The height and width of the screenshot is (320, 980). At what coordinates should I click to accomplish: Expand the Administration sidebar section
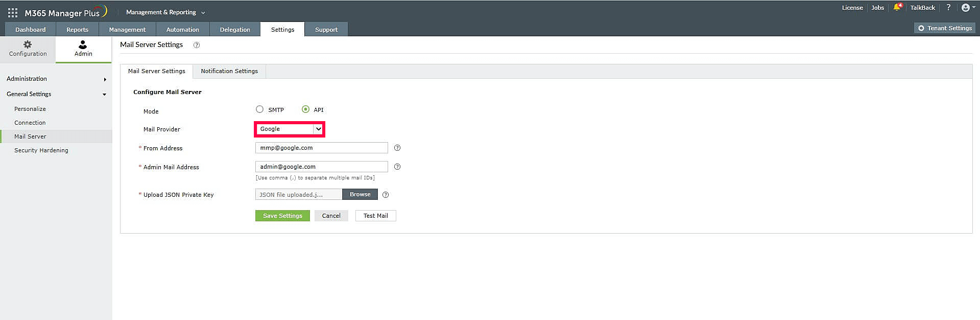click(56, 79)
